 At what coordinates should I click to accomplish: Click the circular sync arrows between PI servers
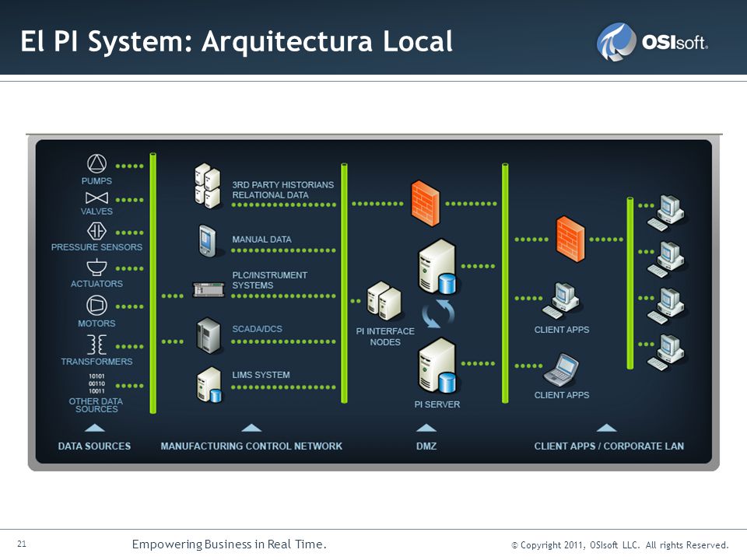pos(438,313)
